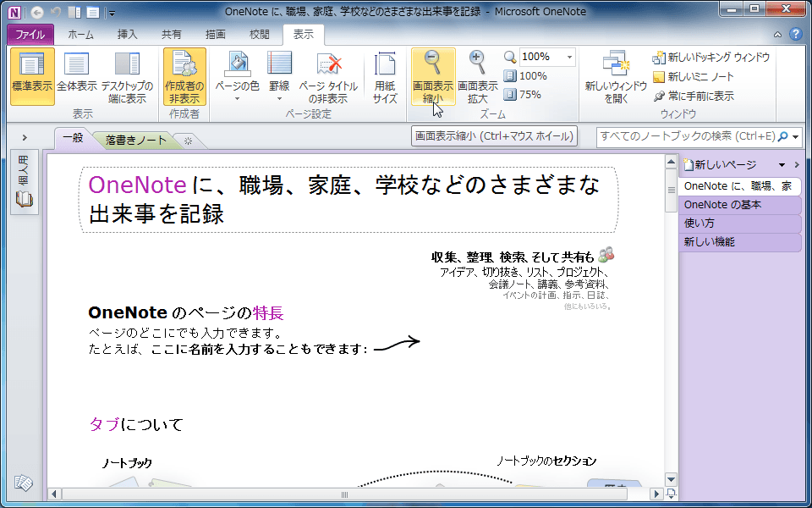Switch to 標準表示 normal view

32,76
